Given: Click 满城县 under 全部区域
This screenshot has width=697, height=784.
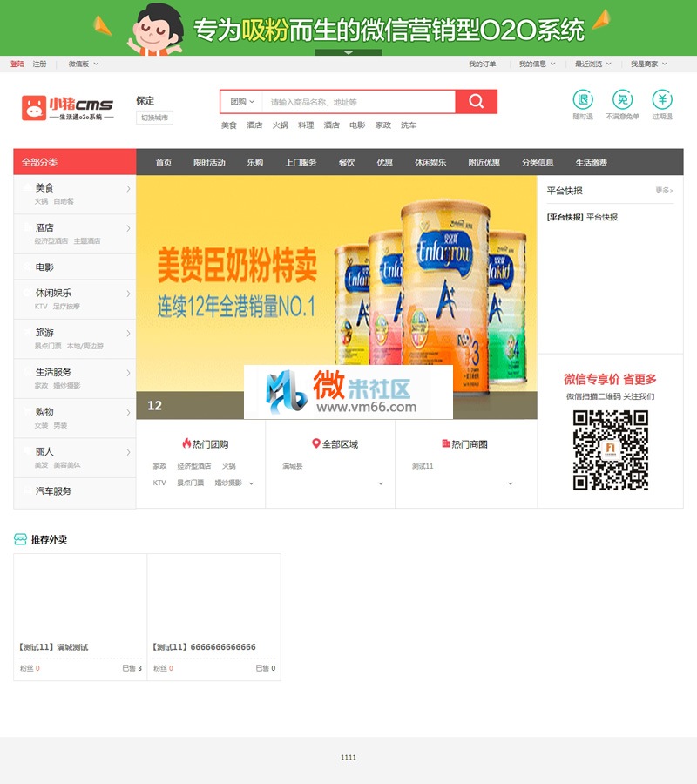Looking at the screenshot, I should [x=293, y=466].
